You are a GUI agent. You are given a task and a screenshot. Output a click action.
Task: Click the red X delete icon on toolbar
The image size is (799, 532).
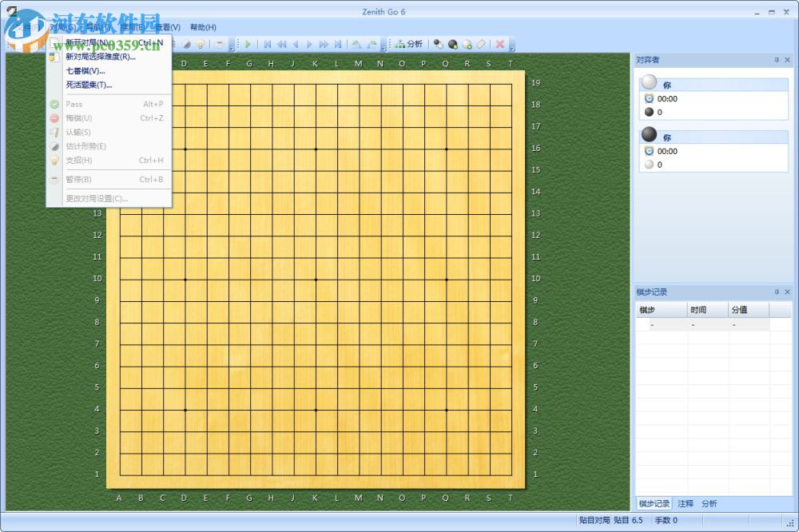tap(499, 45)
